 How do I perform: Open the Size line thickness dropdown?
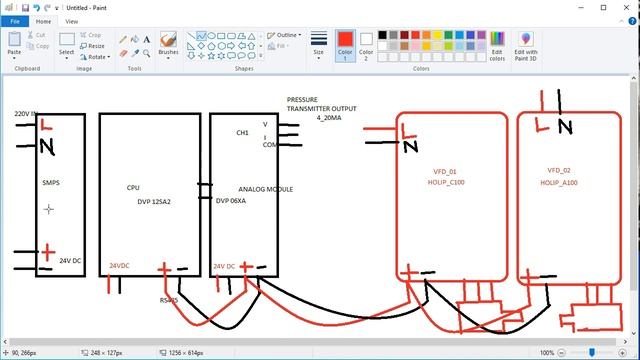click(318, 46)
